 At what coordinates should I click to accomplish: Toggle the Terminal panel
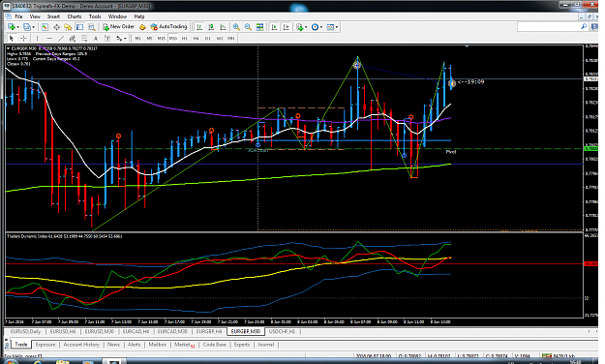pyautogui.click(x=79, y=27)
